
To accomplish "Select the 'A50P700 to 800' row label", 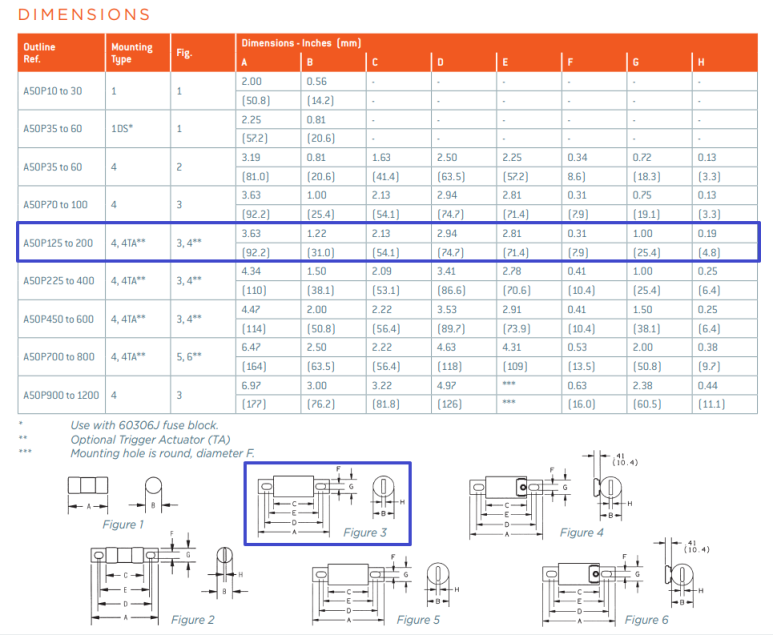I will 59,357.
